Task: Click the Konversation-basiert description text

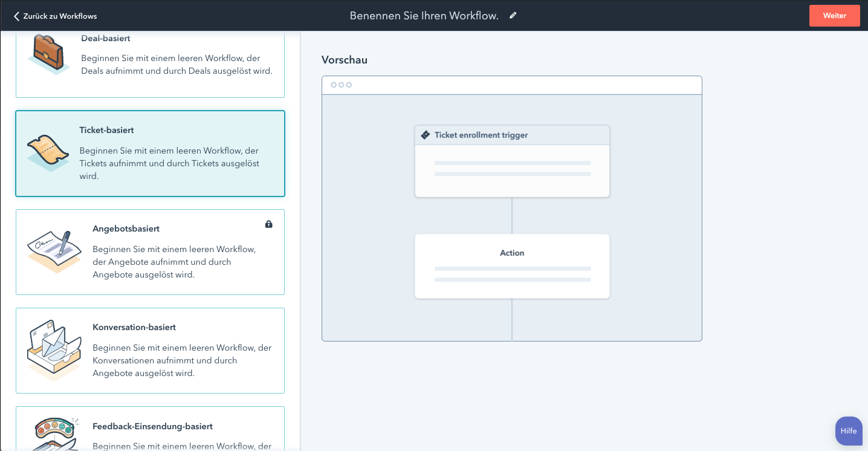Action: tap(182, 360)
